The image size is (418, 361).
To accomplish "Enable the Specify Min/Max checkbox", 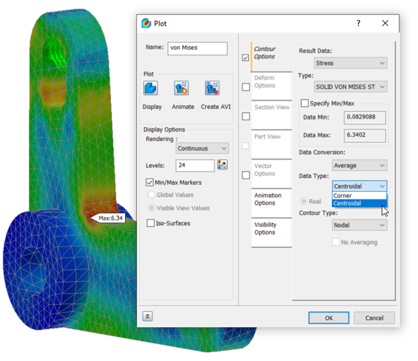I will [x=305, y=103].
